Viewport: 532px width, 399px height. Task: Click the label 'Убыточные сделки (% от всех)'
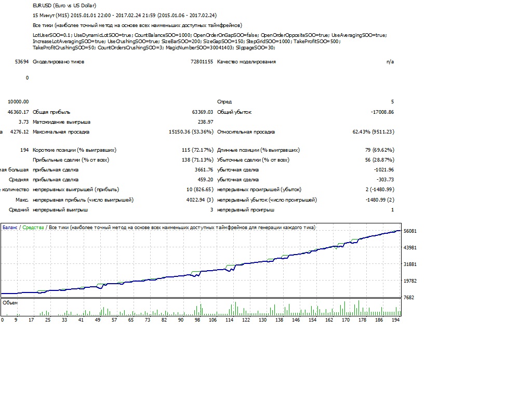pos(253,160)
